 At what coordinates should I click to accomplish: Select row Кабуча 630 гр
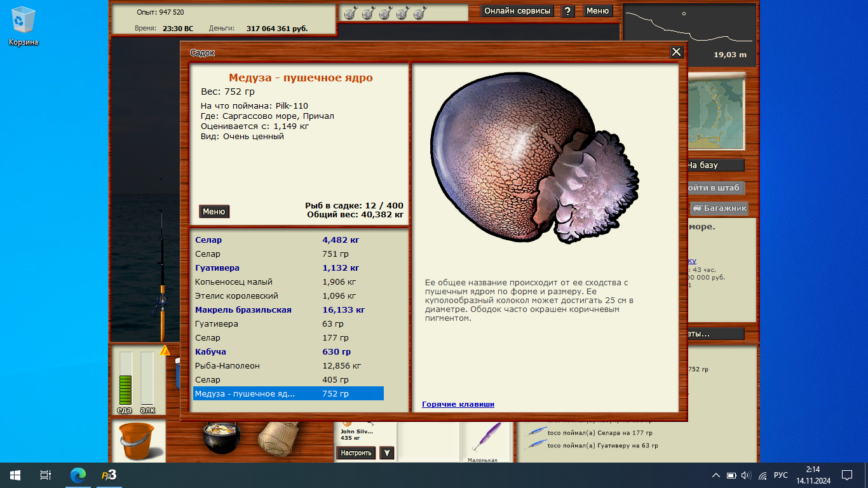coord(288,352)
